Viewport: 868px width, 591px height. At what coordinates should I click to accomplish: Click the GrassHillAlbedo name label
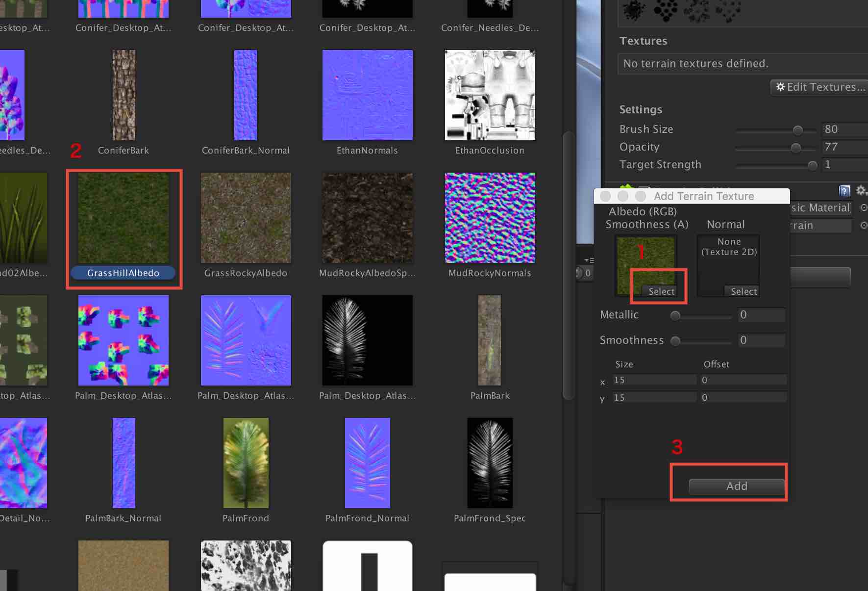click(x=123, y=273)
